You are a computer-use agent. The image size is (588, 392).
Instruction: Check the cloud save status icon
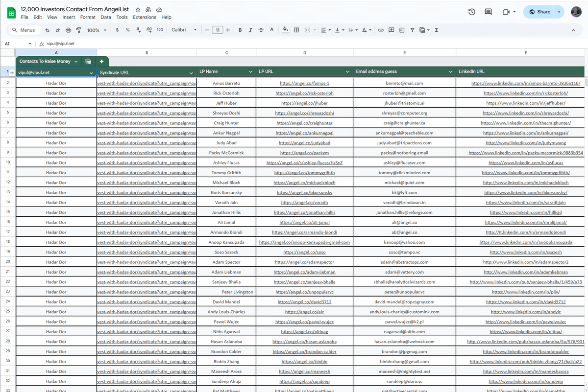tap(159, 9)
